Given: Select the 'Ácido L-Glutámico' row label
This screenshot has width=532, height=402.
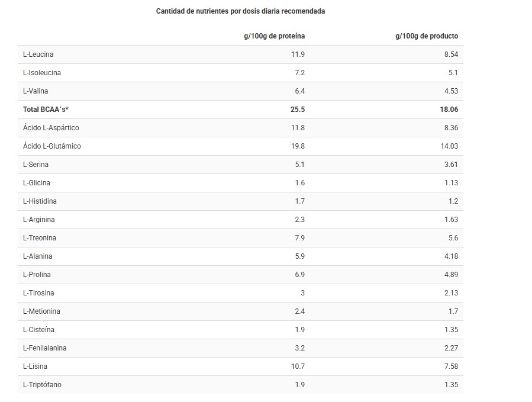Looking at the screenshot, I should tap(52, 146).
